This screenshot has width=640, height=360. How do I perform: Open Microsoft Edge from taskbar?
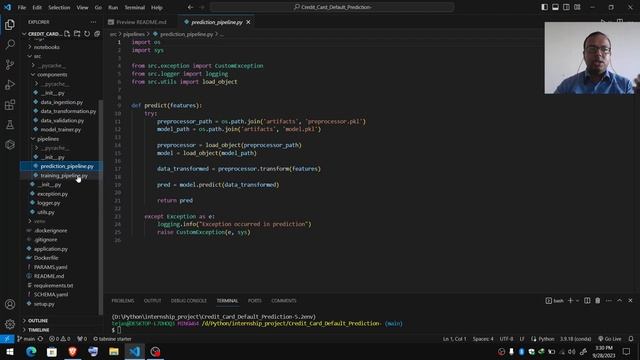point(31,351)
